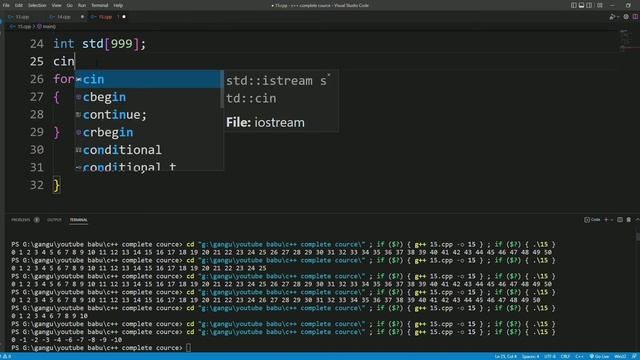Open the Go menu
The width and height of the screenshot is (640, 360).
point(69,5)
